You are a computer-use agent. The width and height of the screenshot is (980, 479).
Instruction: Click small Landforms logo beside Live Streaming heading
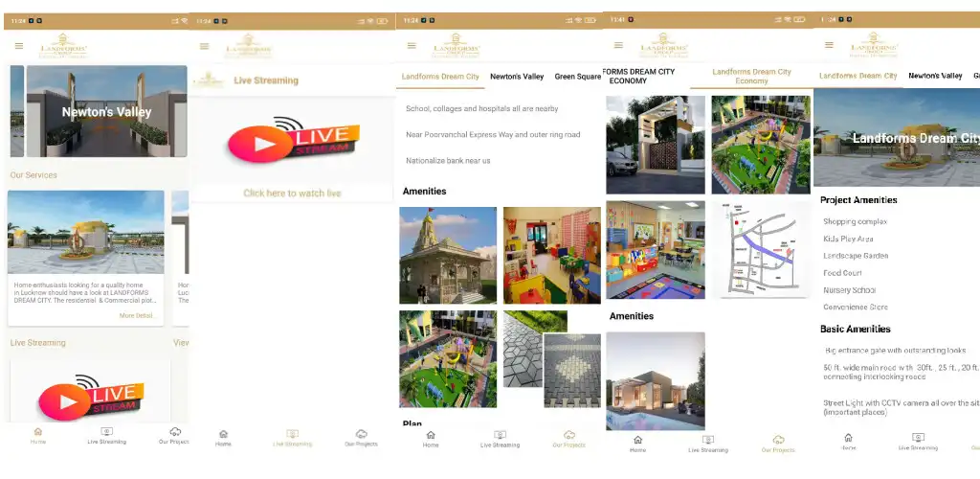tap(209, 80)
